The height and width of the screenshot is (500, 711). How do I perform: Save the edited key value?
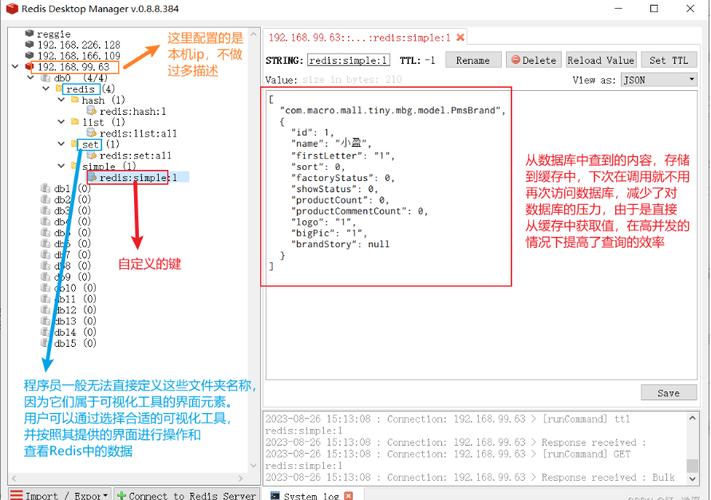coord(669,393)
